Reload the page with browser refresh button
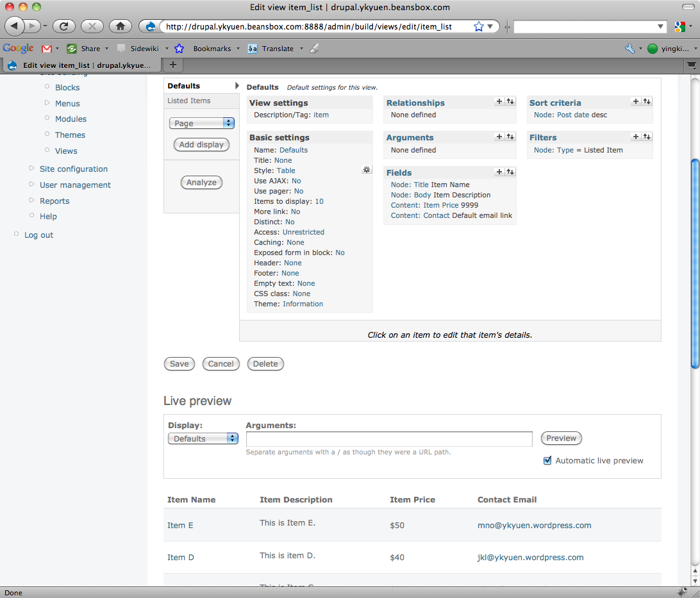This screenshot has width=700, height=598. tap(64, 26)
